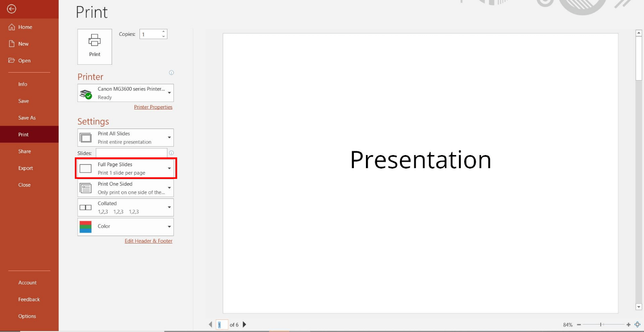
Task: Click the Print One Sided icon
Action: coord(86,188)
